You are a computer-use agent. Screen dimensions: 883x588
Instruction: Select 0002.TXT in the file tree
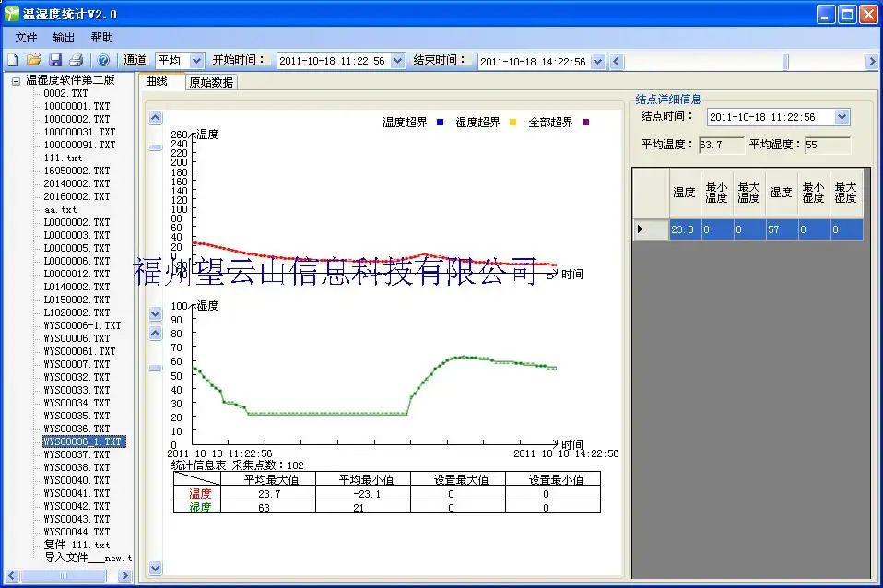pos(65,93)
